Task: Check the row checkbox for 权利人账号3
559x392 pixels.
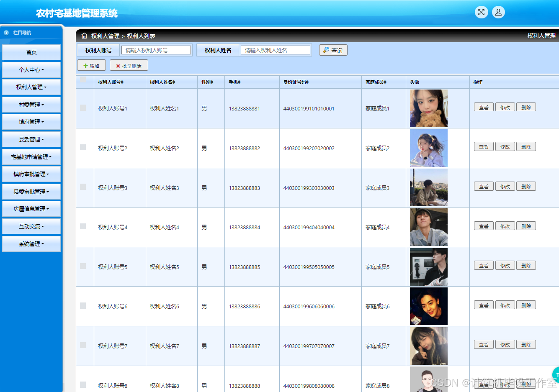Action: [83, 187]
